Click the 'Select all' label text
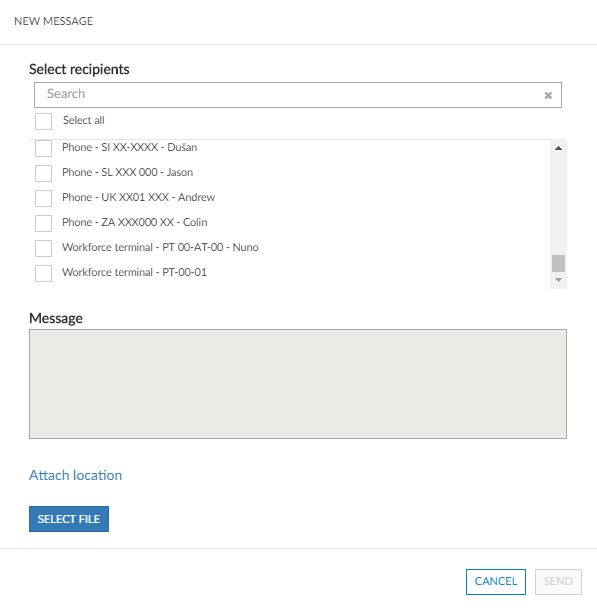Image resolution: width=597 pixels, height=610 pixels. pos(84,121)
